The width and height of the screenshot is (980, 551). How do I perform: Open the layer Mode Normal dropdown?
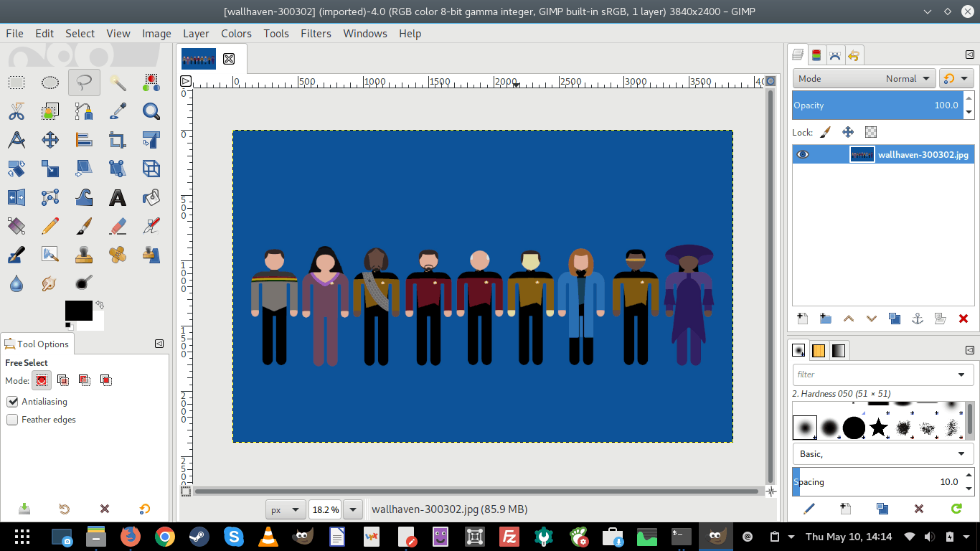pos(864,79)
